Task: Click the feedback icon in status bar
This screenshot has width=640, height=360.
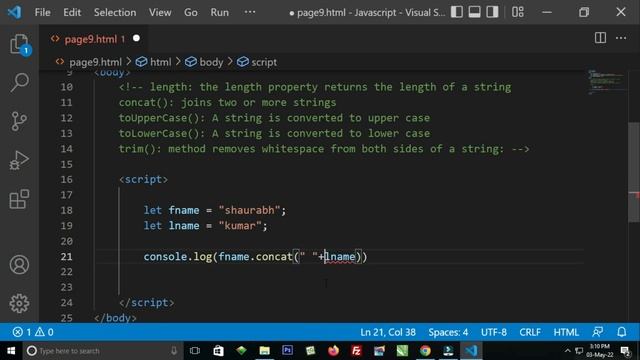Action: (598, 332)
